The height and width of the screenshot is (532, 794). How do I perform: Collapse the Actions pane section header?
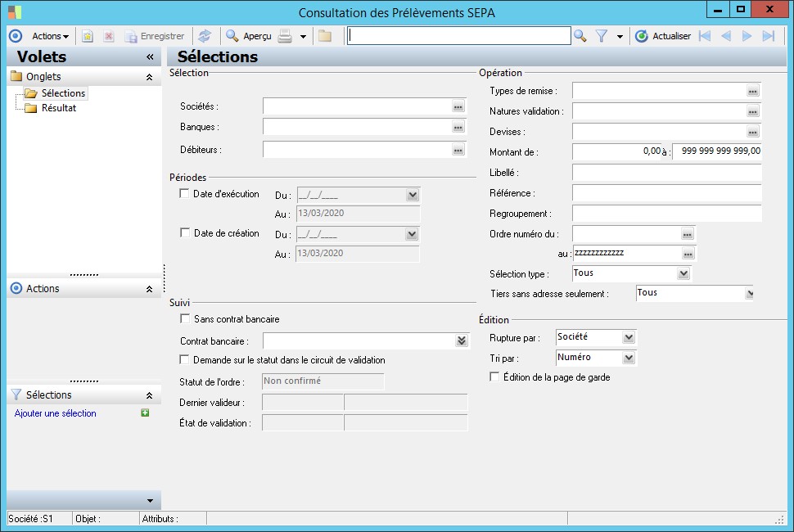149,289
